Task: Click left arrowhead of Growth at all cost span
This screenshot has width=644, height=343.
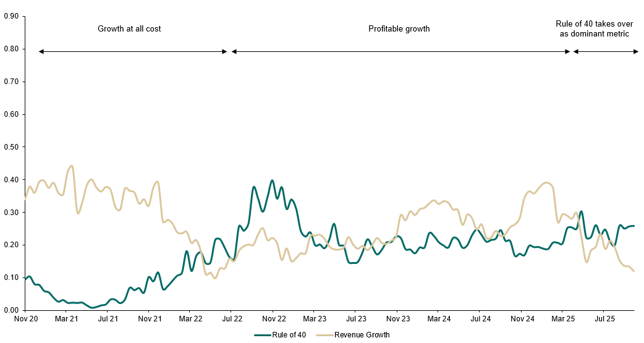Action: click(41, 51)
